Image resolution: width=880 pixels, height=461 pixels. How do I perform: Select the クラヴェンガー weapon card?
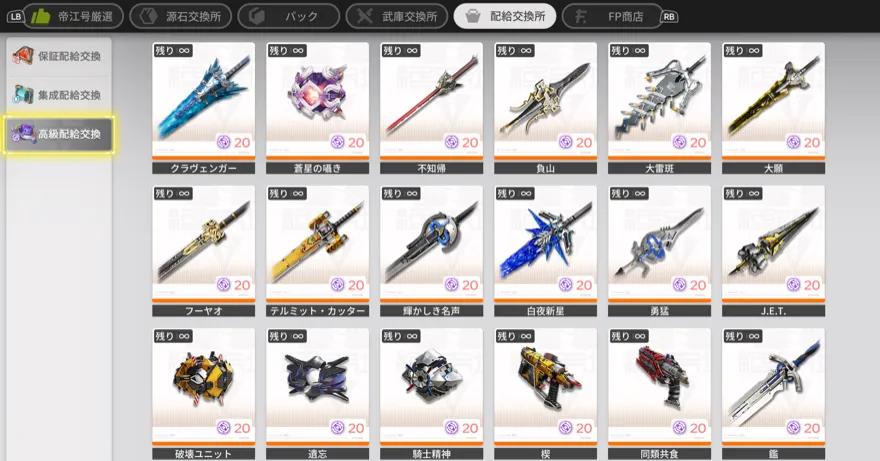203,108
